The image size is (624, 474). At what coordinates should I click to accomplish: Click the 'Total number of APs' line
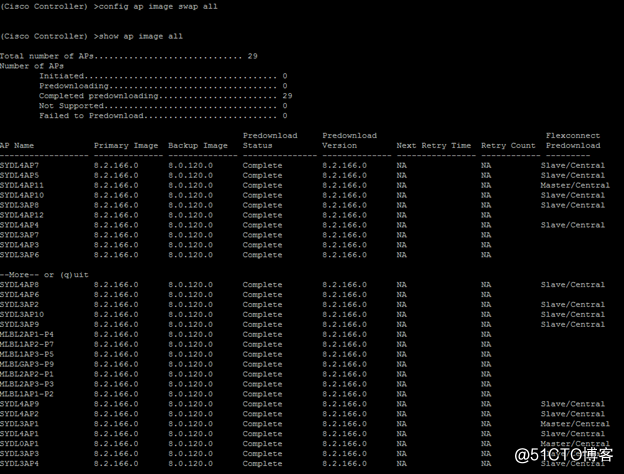128,56
